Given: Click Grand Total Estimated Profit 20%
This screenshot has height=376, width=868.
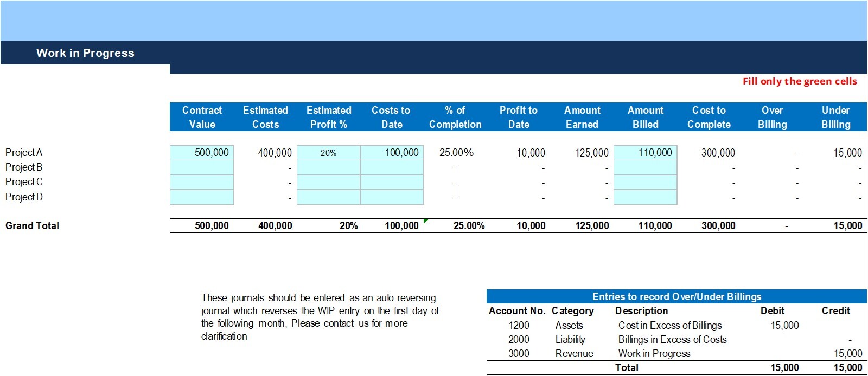Looking at the screenshot, I should [x=348, y=226].
